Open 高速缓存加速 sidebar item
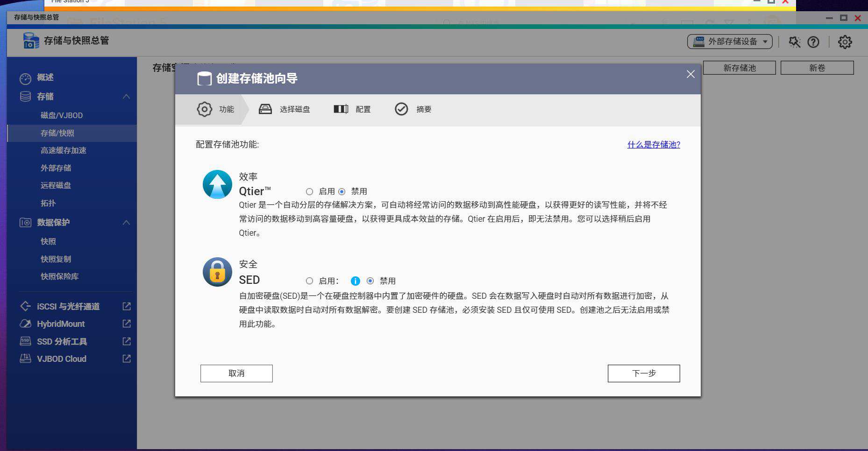Viewport: 868px width, 451px height. (x=64, y=150)
